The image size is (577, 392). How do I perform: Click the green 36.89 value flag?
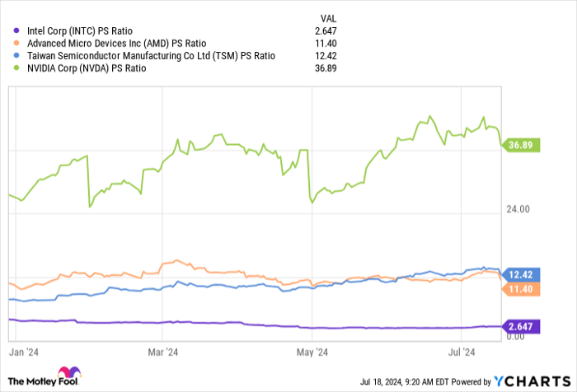point(523,145)
